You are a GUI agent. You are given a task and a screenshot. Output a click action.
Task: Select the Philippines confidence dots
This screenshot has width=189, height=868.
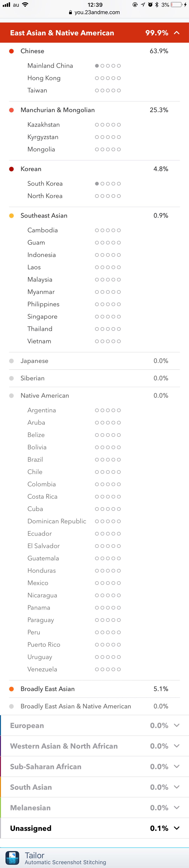108,304
